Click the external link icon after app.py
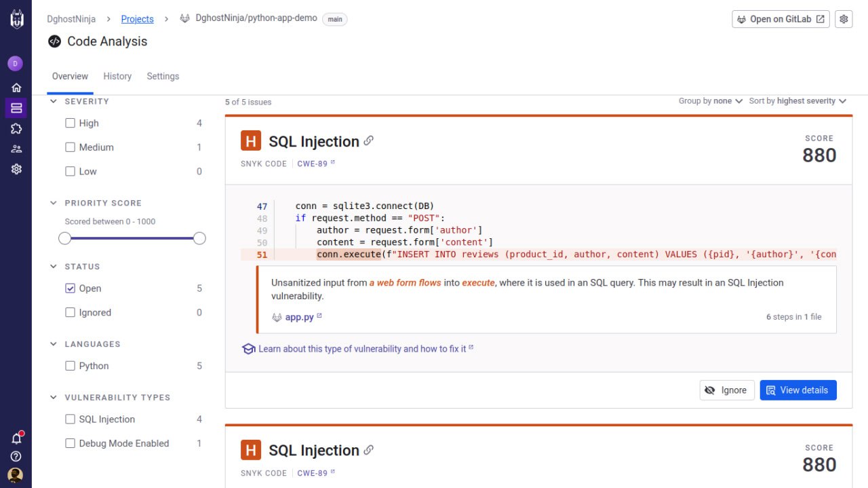Screen dimensions: 868x488 tap(319, 316)
